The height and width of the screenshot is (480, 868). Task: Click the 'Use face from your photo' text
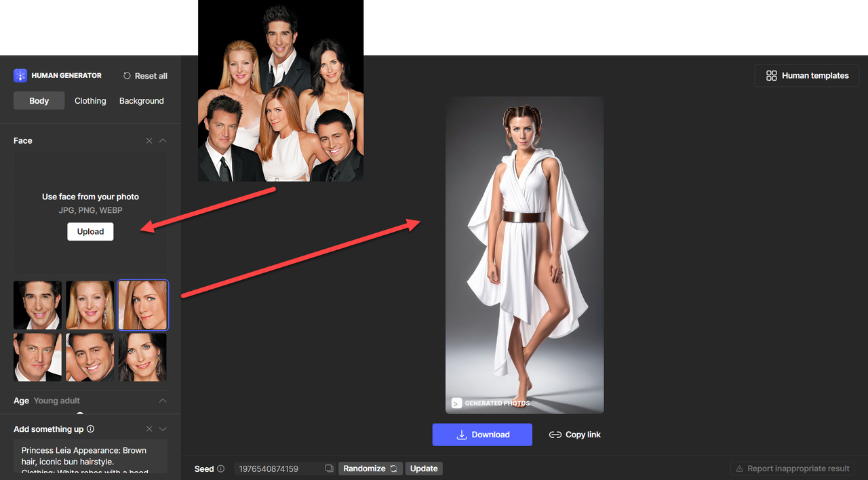[x=90, y=197]
